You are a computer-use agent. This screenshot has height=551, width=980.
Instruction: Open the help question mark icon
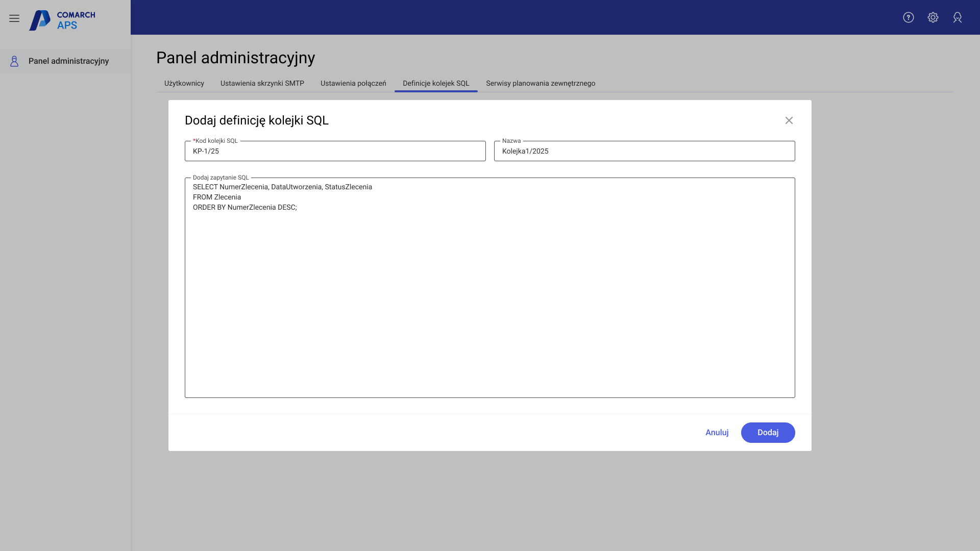(x=908, y=17)
